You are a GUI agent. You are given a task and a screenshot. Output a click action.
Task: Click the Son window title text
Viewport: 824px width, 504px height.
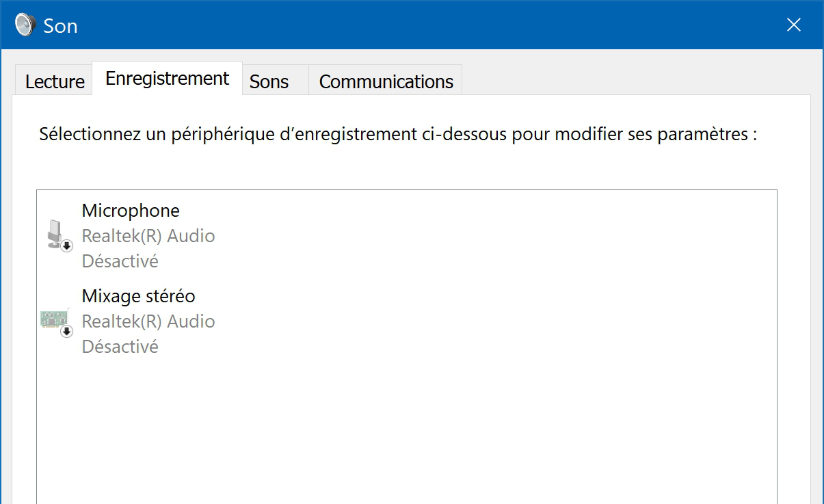[x=60, y=26]
